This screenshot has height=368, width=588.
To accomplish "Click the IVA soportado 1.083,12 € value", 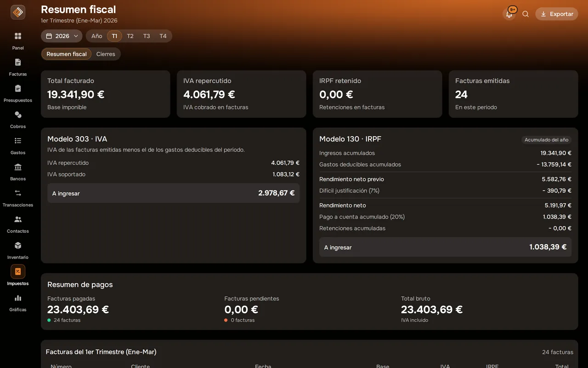I will point(286,174).
